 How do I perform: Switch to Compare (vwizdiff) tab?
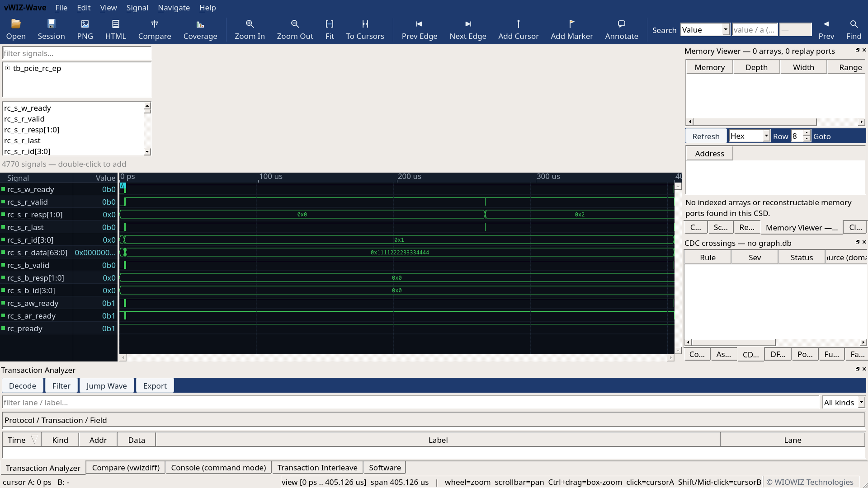point(126,468)
